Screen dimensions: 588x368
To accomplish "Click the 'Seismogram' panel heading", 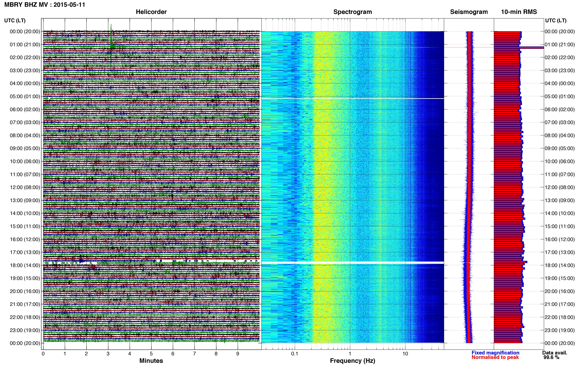I will (x=469, y=12).
